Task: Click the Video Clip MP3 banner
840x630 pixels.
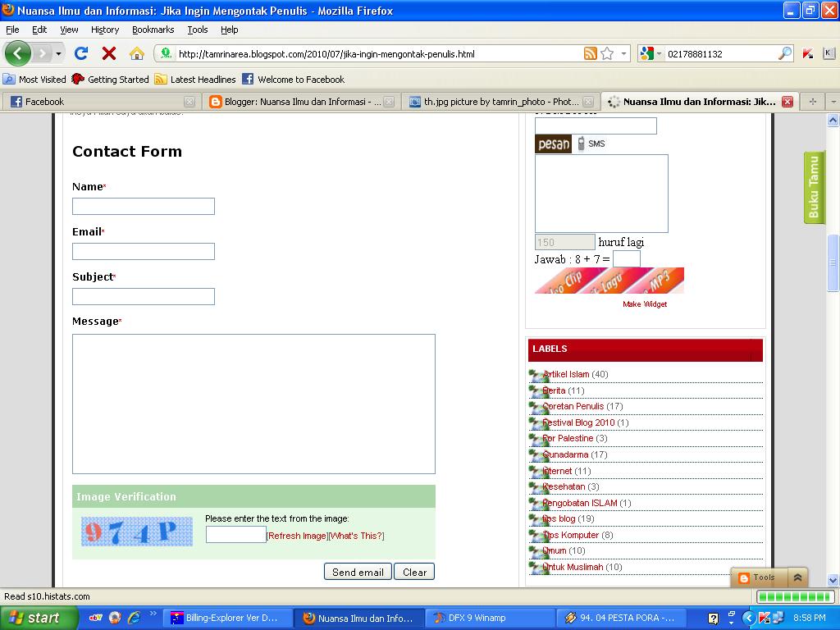Action: coord(609,281)
